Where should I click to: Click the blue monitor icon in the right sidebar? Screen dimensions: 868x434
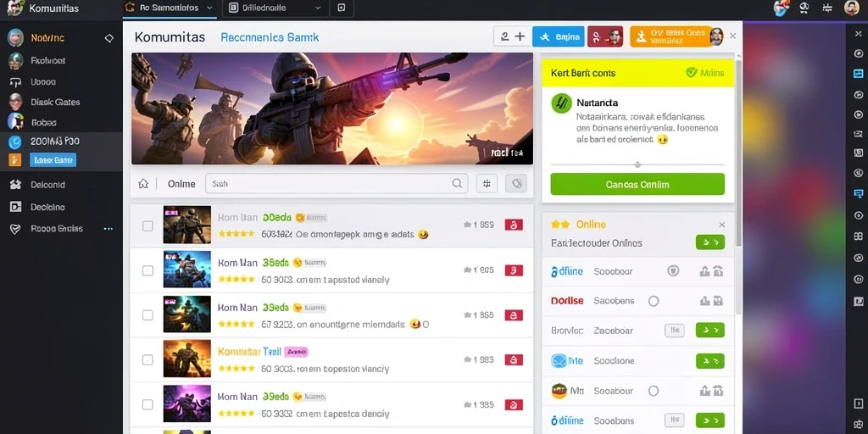[859, 194]
